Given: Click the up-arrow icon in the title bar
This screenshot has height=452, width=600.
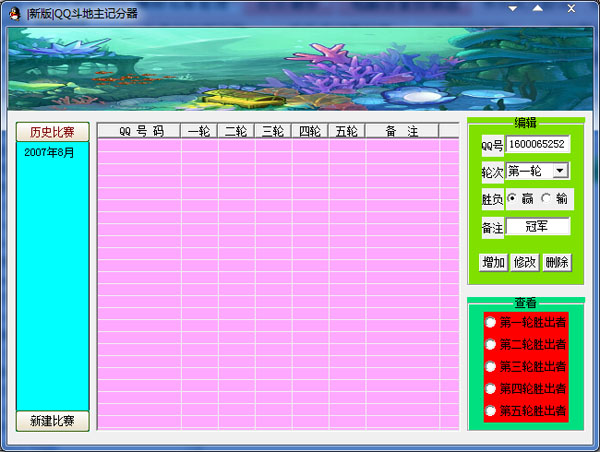Looking at the screenshot, I should [x=538, y=9].
